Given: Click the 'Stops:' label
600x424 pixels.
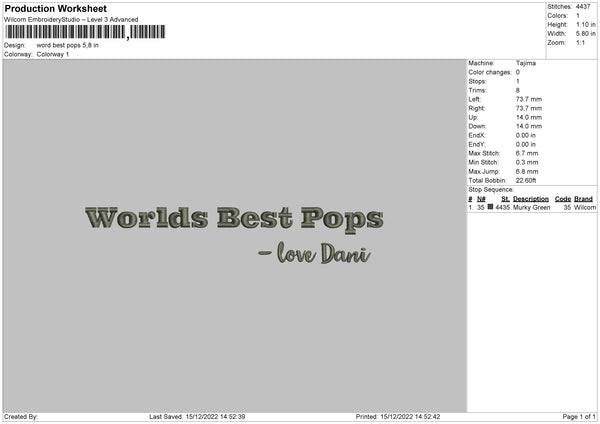Looking at the screenshot, I should [477, 81].
